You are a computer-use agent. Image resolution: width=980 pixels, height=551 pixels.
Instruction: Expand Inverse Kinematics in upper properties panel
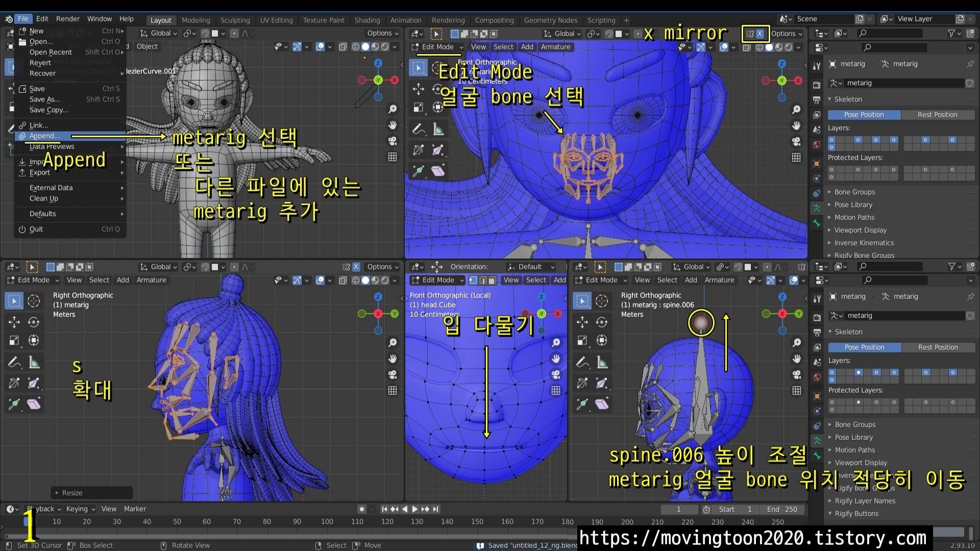(864, 243)
